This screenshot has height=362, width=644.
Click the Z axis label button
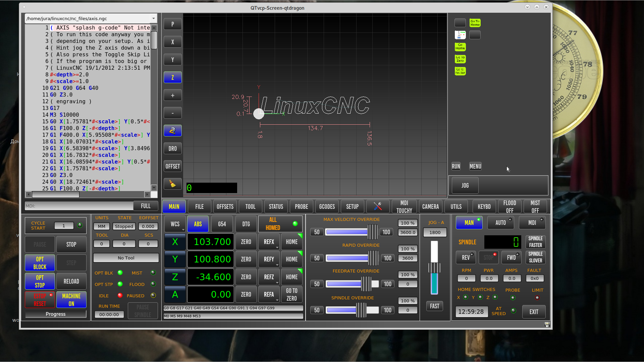(x=175, y=277)
